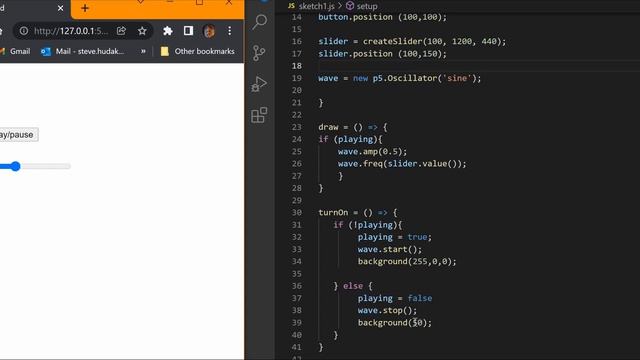Show more bookmarks chevron
The width and height of the screenshot is (640, 360).
pyautogui.click(x=143, y=51)
